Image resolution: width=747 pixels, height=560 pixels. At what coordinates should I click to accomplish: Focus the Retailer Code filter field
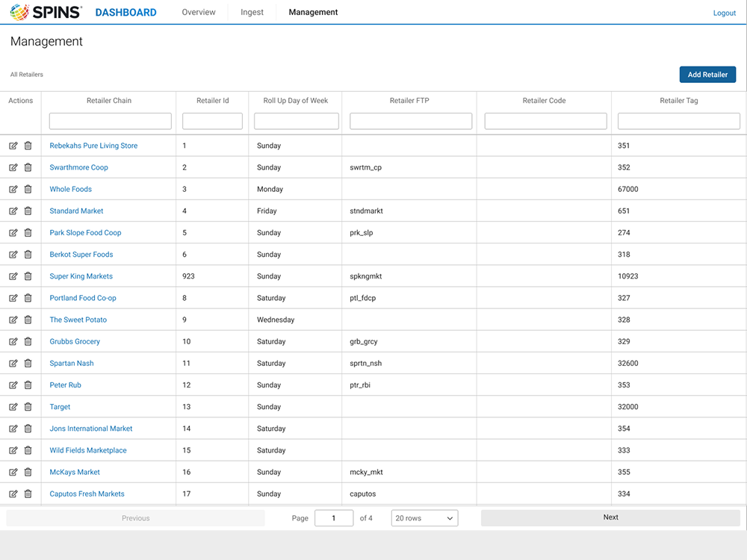[x=545, y=121]
